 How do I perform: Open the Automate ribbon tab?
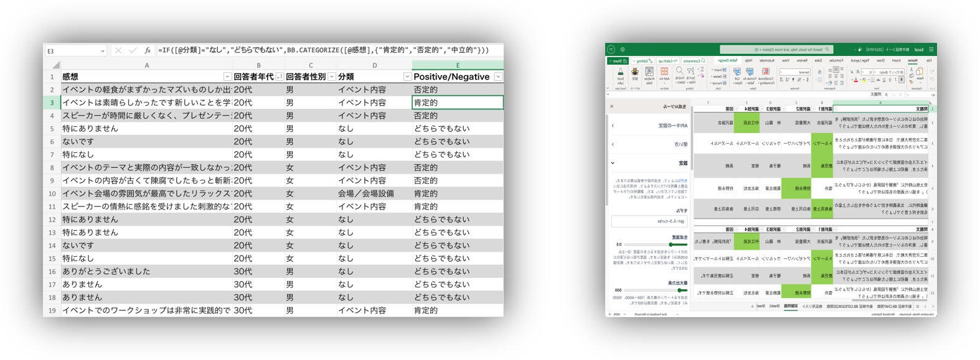766,60
